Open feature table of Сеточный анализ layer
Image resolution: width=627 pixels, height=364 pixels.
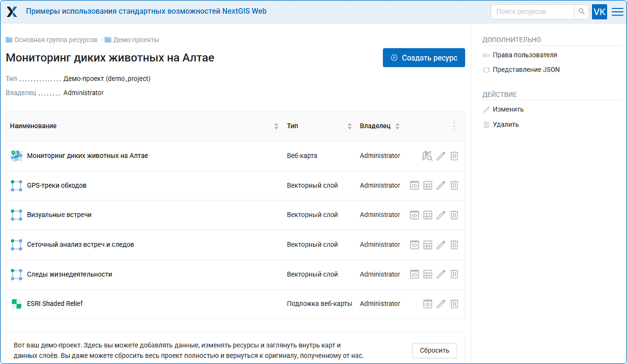(427, 245)
